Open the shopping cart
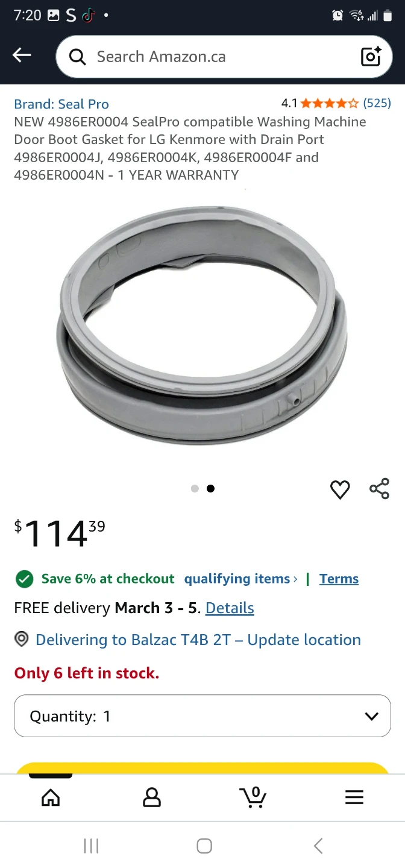The image size is (405, 868). (x=253, y=797)
